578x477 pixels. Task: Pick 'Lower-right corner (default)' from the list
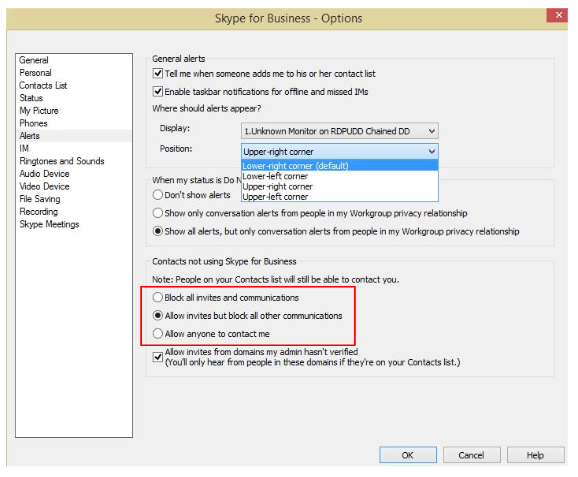[340, 166]
